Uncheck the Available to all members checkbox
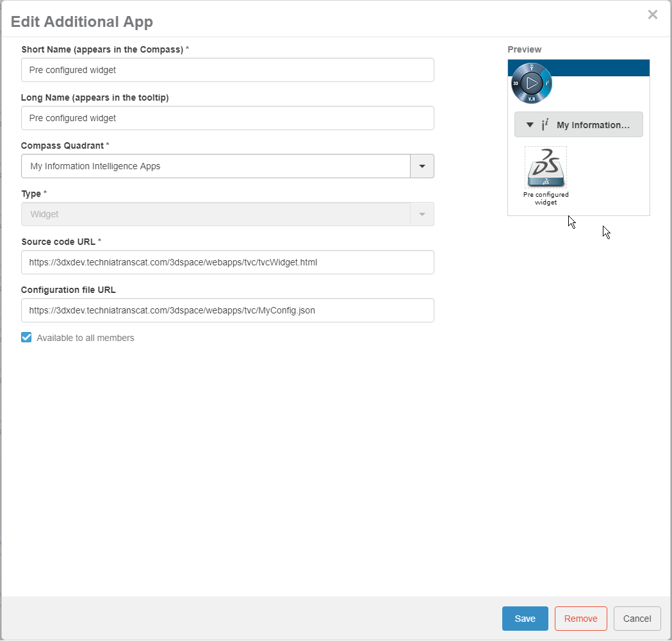Screen dimensions: 672x641 point(26,338)
